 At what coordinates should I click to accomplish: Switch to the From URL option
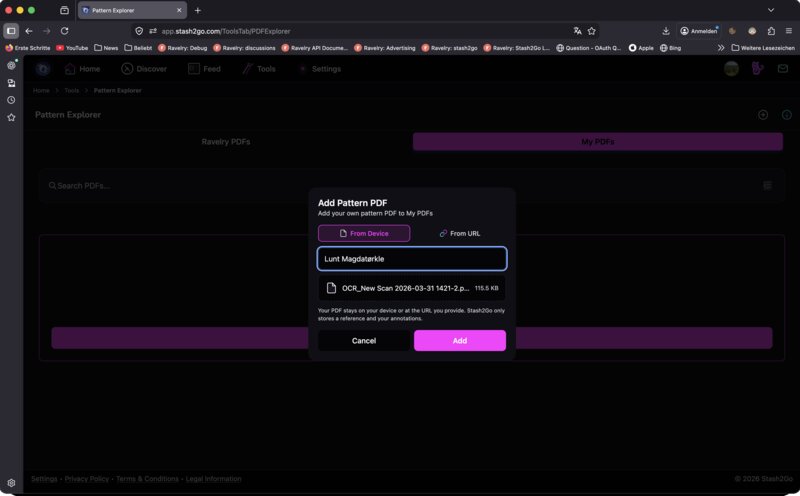[459, 233]
